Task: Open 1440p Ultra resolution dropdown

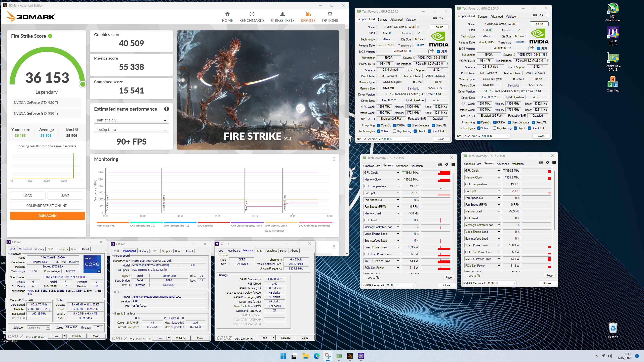Action: pyautogui.click(x=131, y=130)
